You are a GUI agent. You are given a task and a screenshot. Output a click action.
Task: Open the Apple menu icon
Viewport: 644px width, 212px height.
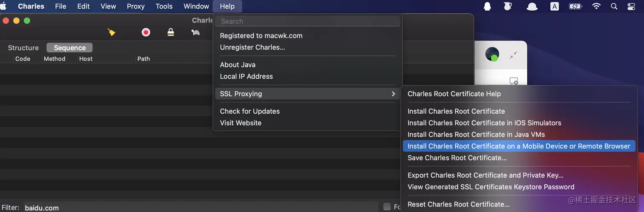(x=3, y=6)
